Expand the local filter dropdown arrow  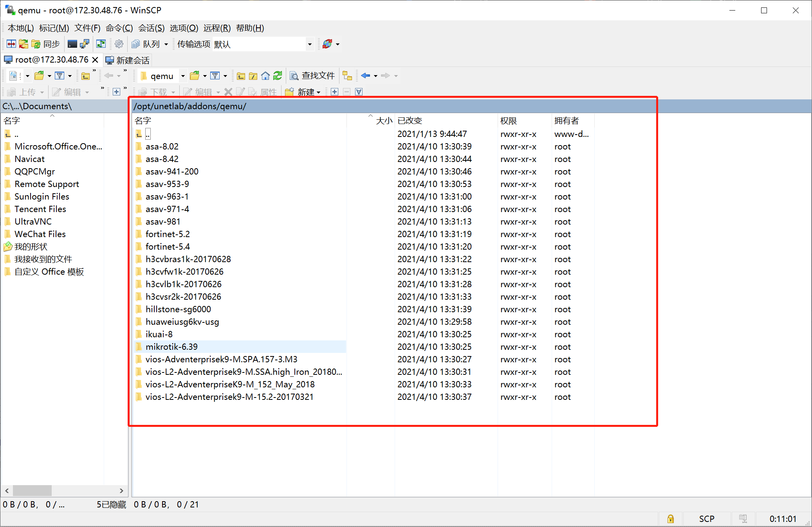(x=70, y=76)
